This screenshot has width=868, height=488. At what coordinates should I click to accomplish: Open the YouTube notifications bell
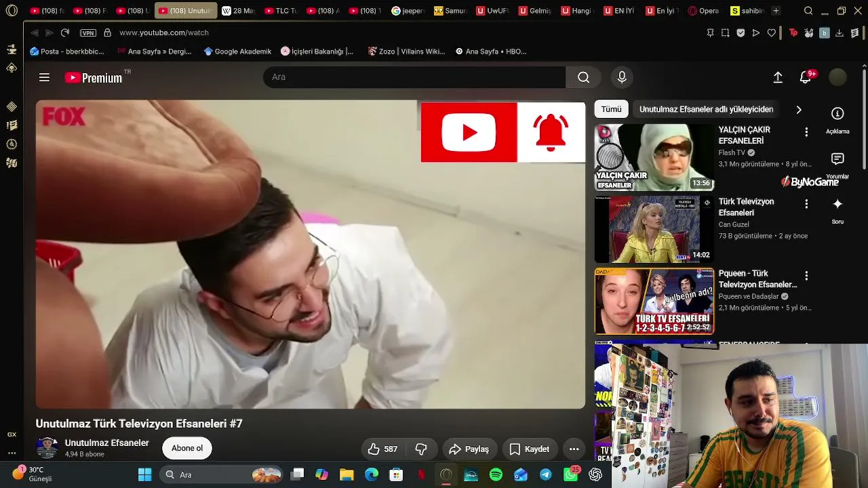click(x=805, y=77)
